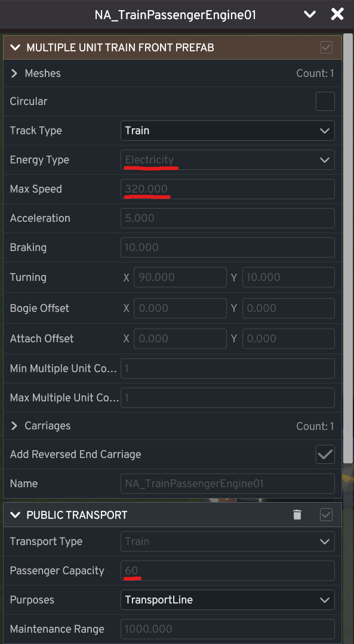Open the Energy Type dropdown
Image resolution: width=354 pixels, height=644 pixels.
[x=227, y=160]
